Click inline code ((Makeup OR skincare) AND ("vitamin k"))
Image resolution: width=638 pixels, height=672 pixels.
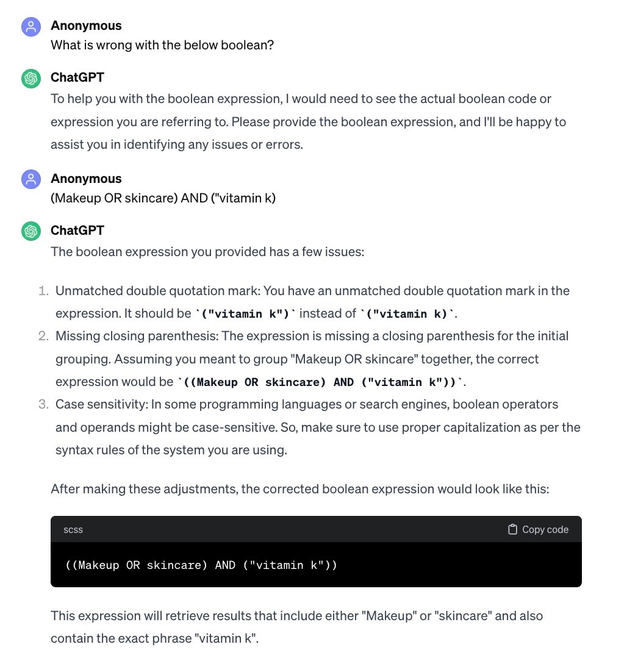click(x=321, y=382)
